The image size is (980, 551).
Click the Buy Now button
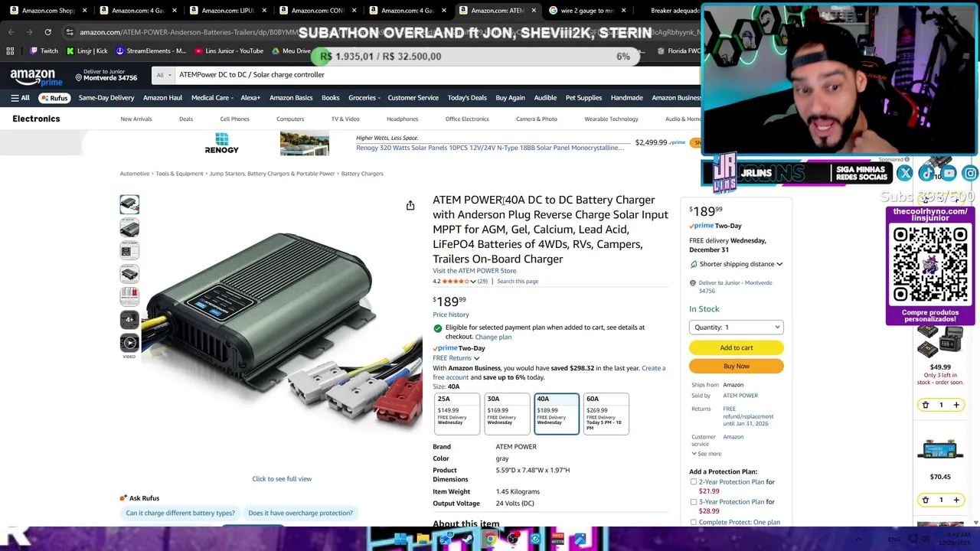point(736,367)
